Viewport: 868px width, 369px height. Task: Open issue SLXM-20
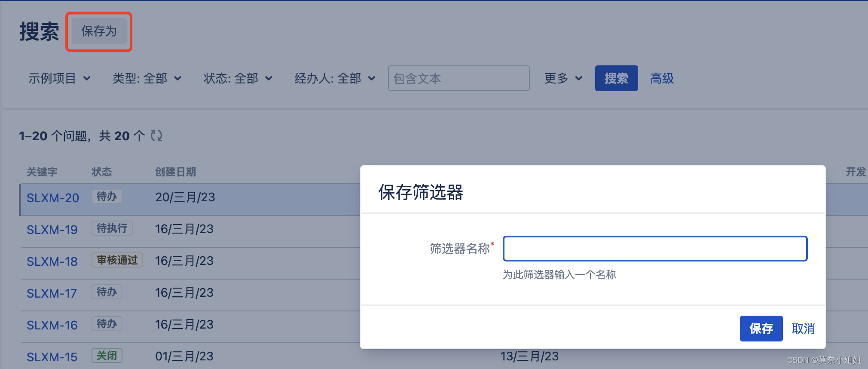point(53,198)
